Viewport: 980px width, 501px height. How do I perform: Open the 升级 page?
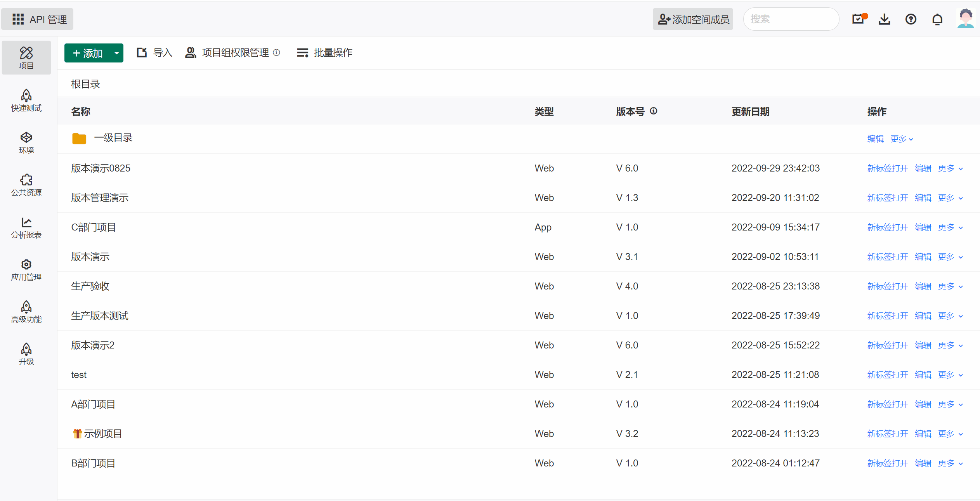click(x=26, y=354)
